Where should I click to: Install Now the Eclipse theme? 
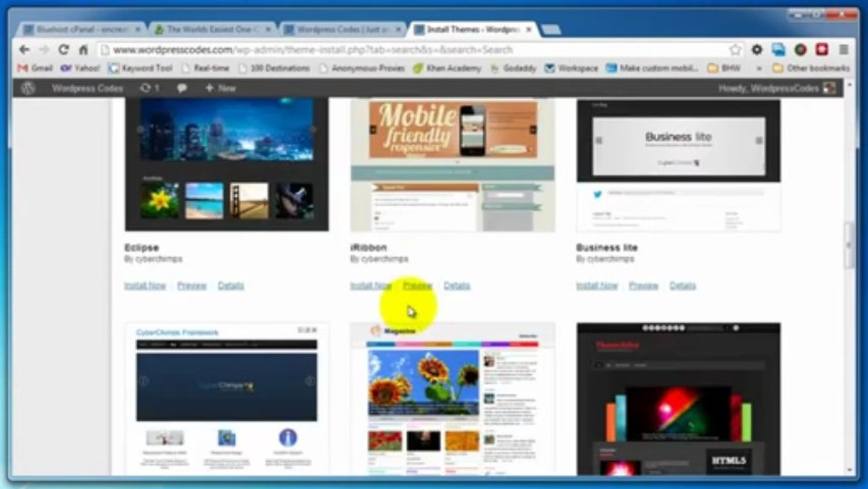[x=145, y=286]
